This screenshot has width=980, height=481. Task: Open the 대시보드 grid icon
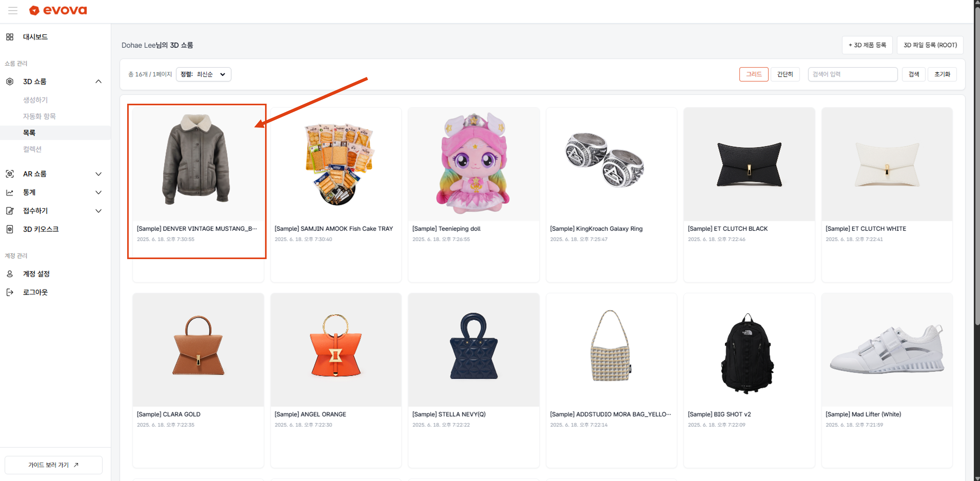pyautogui.click(x=10, y=37)
